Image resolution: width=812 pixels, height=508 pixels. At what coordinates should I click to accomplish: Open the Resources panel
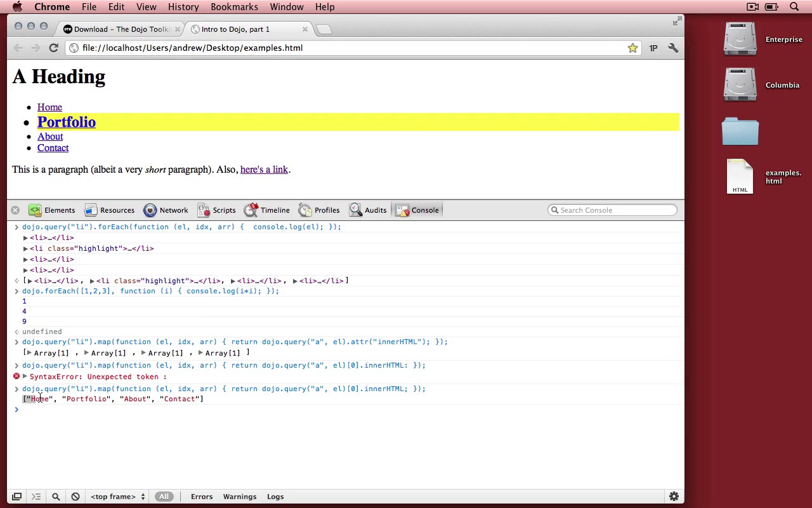(x=110, y=210)
